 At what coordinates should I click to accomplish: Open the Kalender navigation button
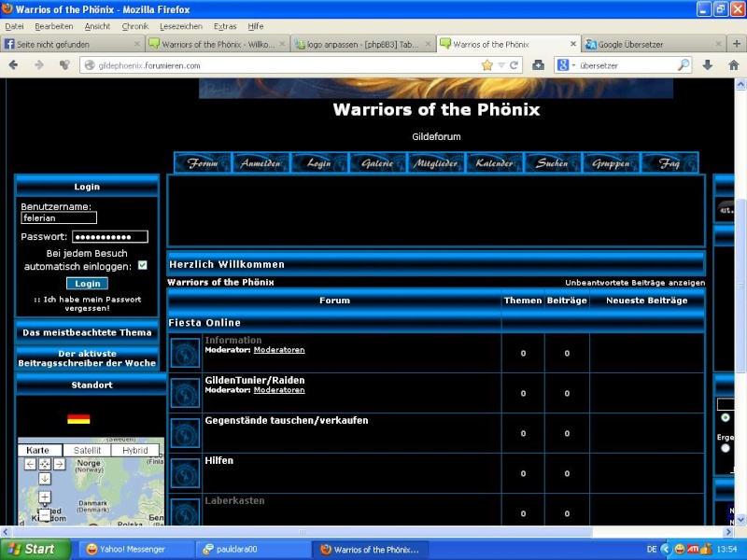(x=494, y=162)
